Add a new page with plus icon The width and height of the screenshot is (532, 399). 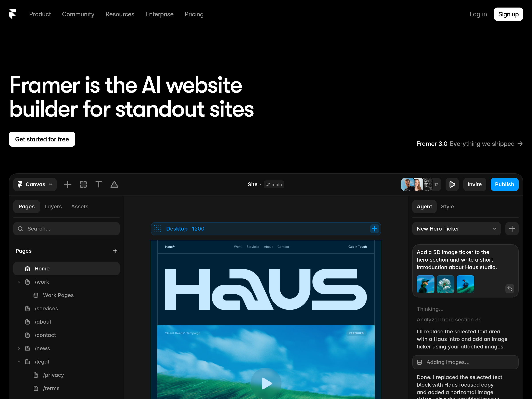click(115, 251)
